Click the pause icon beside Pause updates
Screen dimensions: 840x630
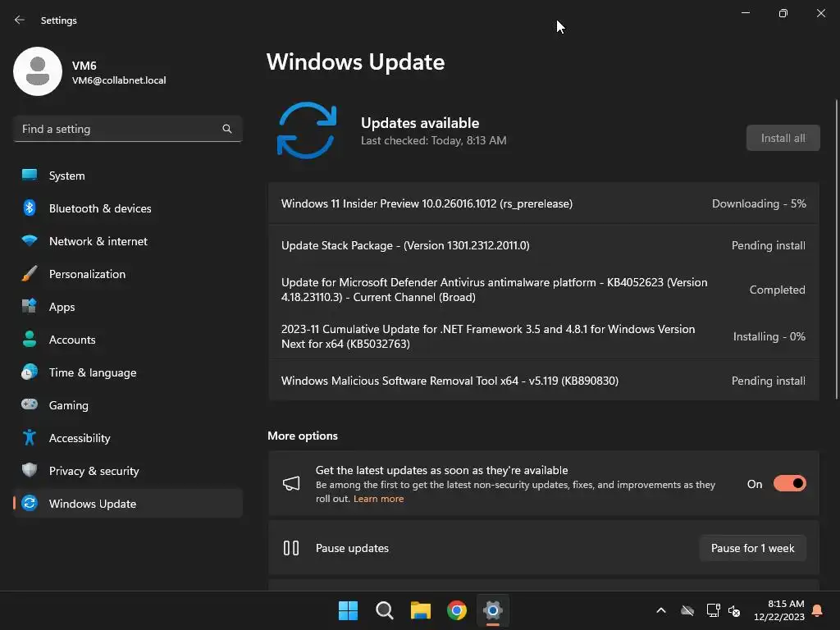291,548
